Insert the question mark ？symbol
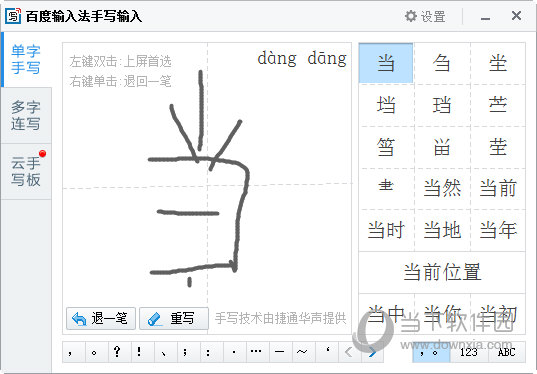This screenshot has width=537, height=374. 120,352
